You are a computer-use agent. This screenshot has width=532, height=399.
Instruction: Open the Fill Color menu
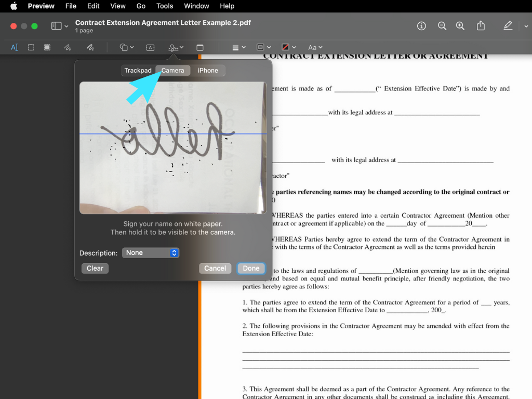click(289, 47)
